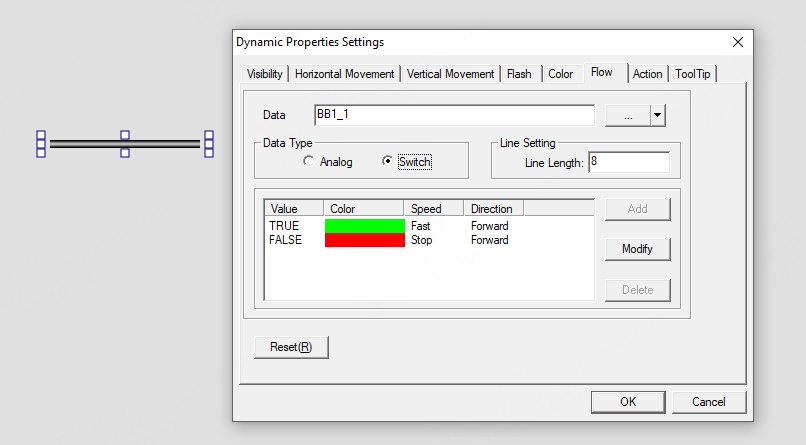This screenshot has height=445, width=806.
Task: Confirm settings with the OK button
Action: (x=627, y=402)
